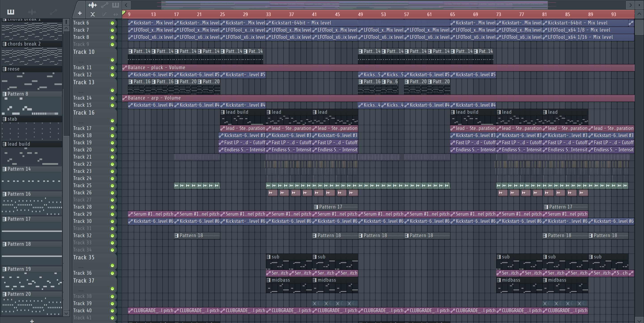Click the left arrow of the timeline scrollbar

tap(126, 5)
